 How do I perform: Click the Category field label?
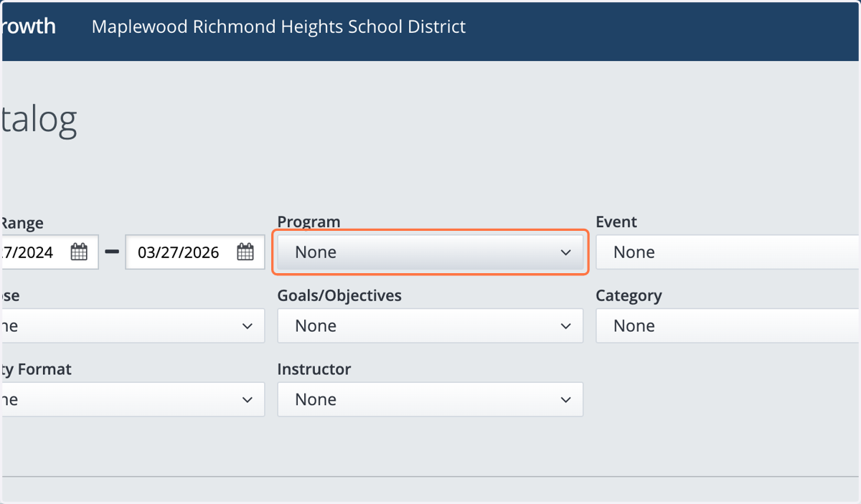(629, 296)
